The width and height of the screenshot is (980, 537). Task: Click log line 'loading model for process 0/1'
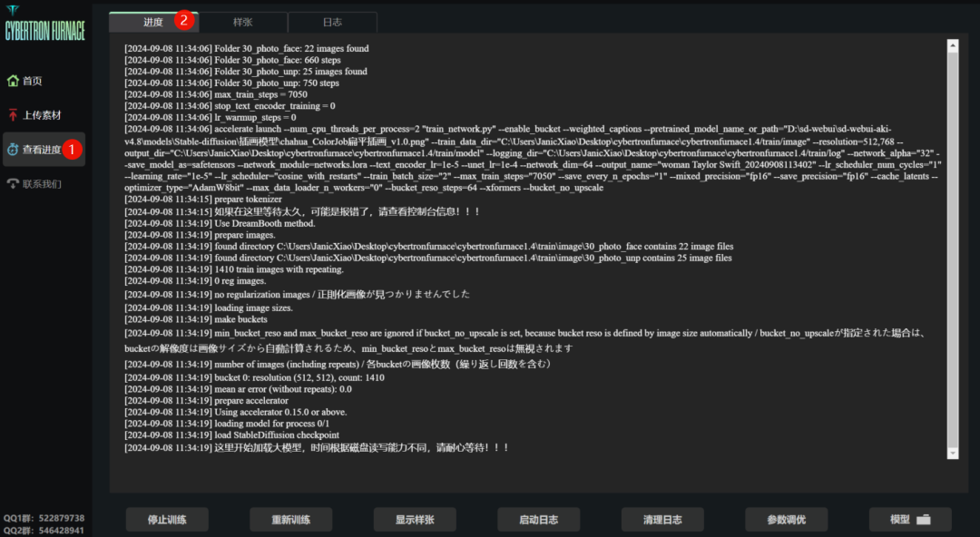pyautogui.click(x=227, y=424)
